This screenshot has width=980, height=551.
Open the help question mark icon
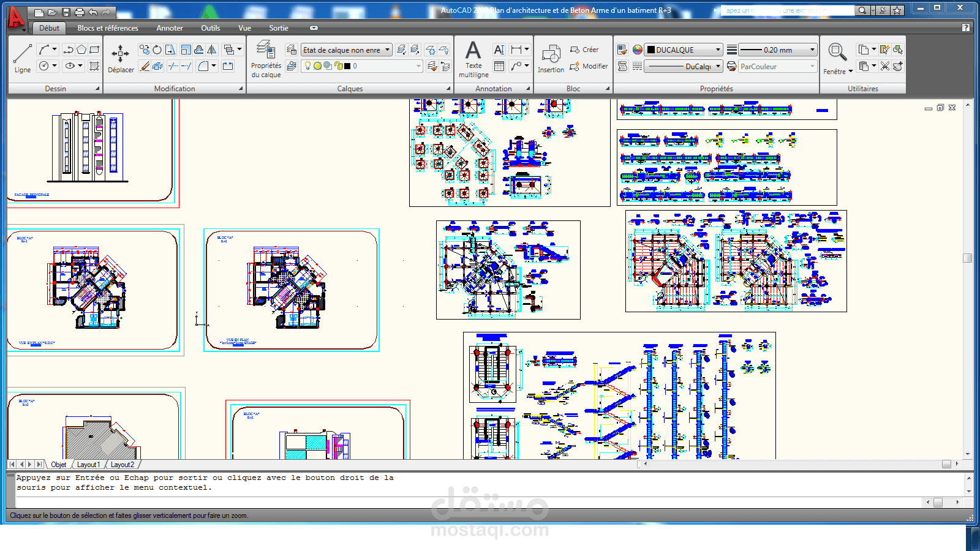[x=966, y=28]
